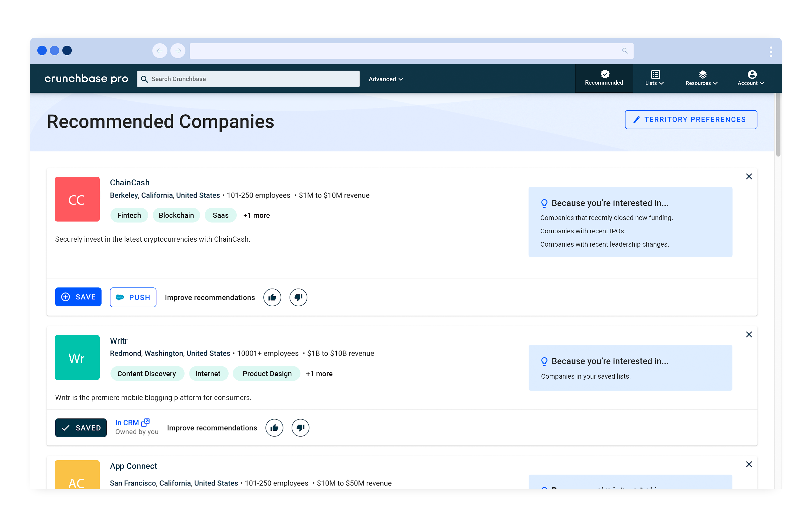Expand the Resources menu

pyautogui.click(x=701, y=78)
